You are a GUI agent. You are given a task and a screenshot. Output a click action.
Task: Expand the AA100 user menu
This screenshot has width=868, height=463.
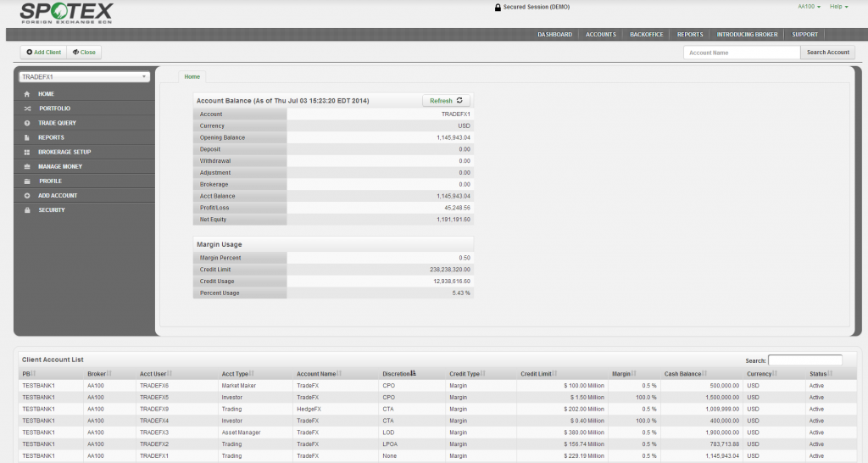[x=809, y=7]
